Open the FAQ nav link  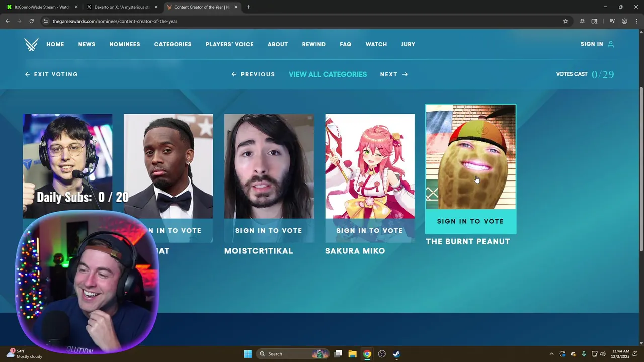point(346,44)
